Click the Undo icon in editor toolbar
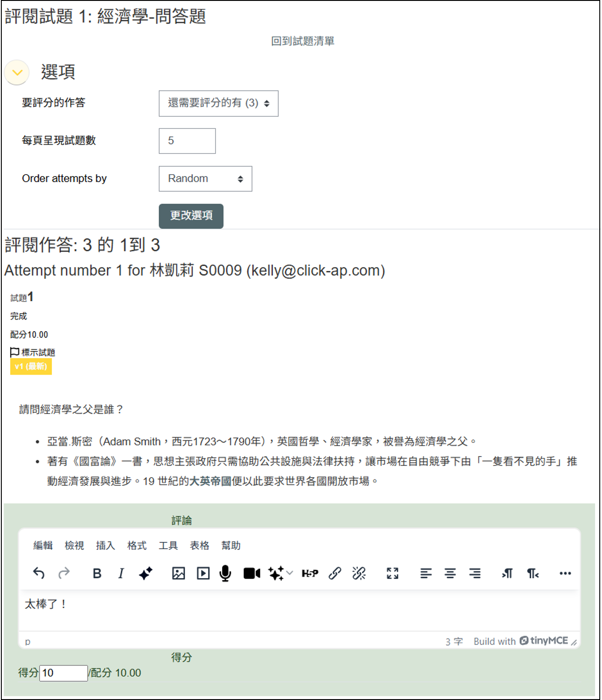The width and height of the screenshot is (602, 700). tap(39, 573)
